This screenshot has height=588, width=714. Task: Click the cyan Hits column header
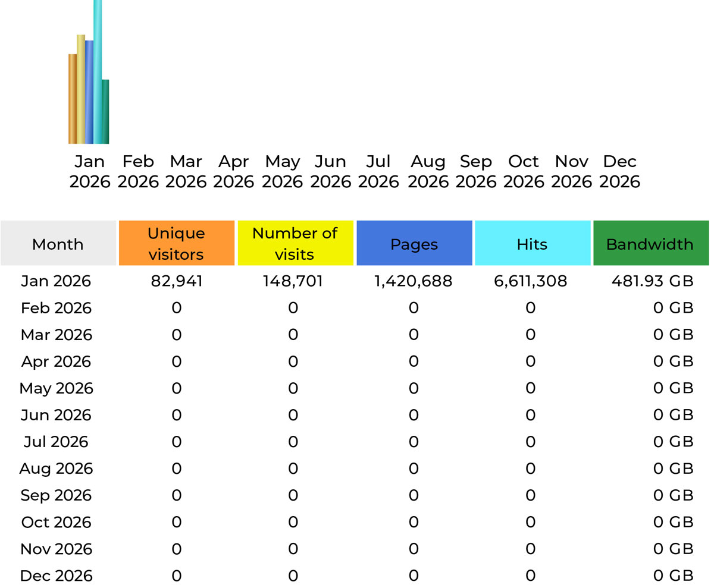[532, 244]
